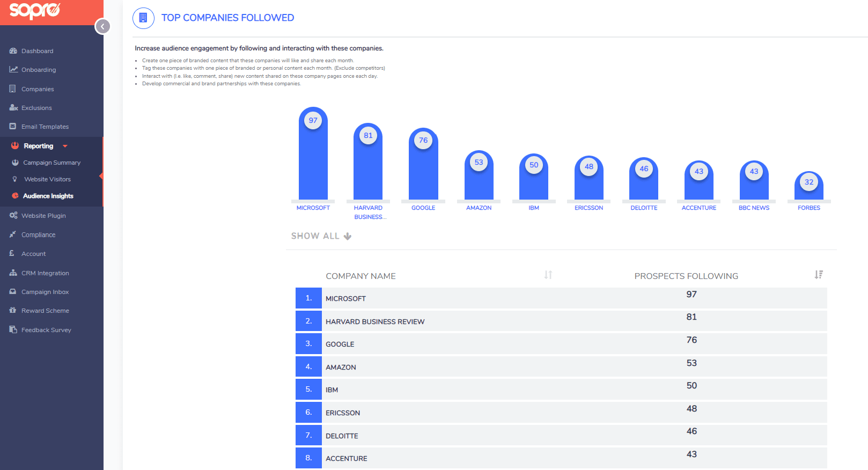Click the Harvard Business bar showing 81

tap(368, 161)
